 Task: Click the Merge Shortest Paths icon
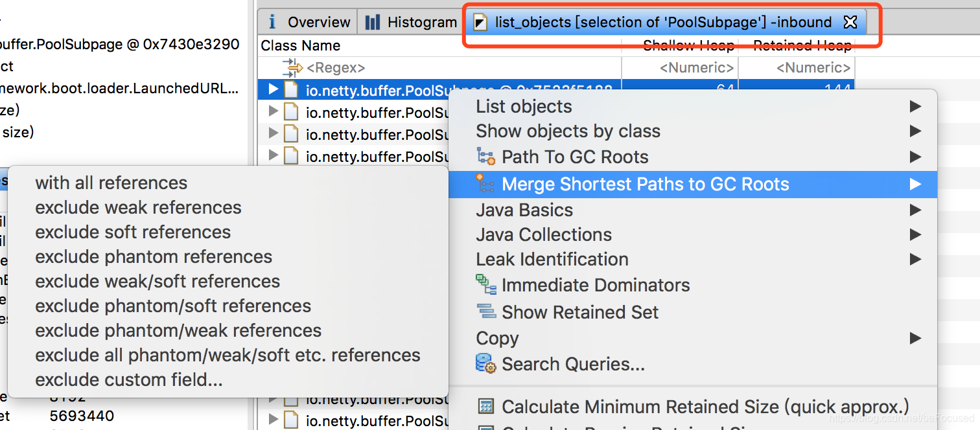tap(485, 184)
